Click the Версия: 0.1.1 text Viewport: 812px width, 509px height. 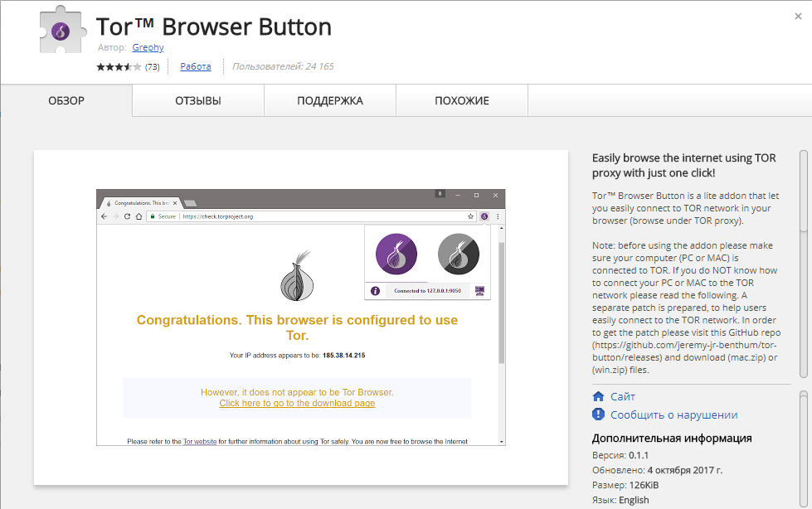point(620,455)
